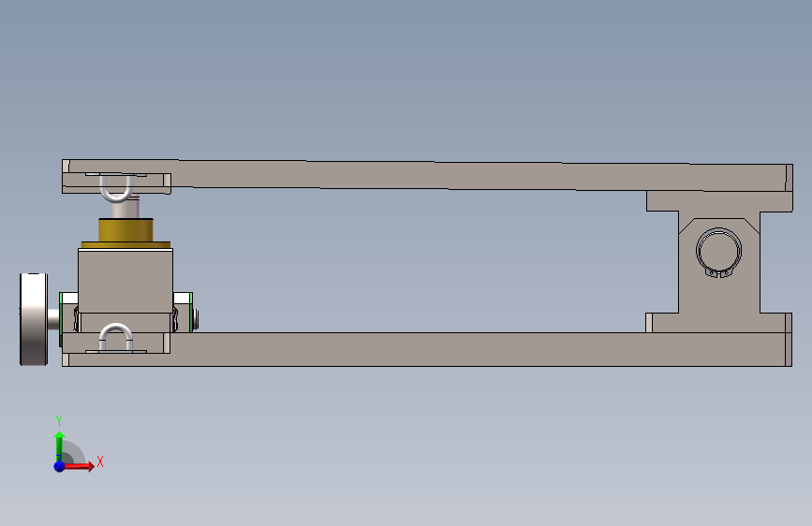
Task: Select the handwheel on the left end
Action: tap(34, 319)
